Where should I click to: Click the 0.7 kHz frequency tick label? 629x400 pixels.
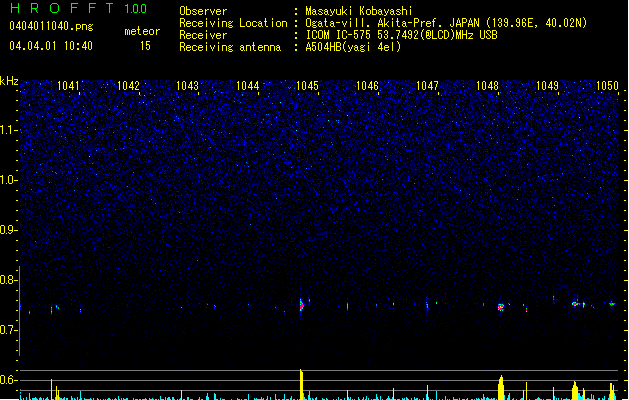pos(8,330)
